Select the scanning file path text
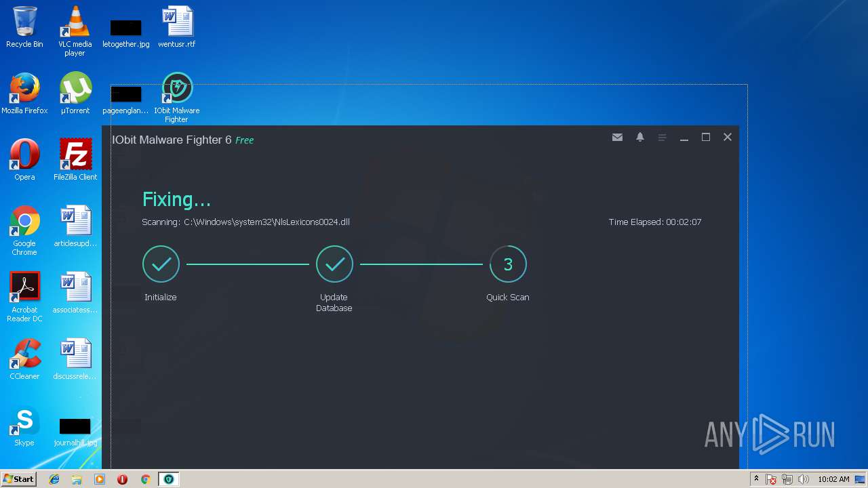This screenshot has width=868, height=488. point(245,222)
